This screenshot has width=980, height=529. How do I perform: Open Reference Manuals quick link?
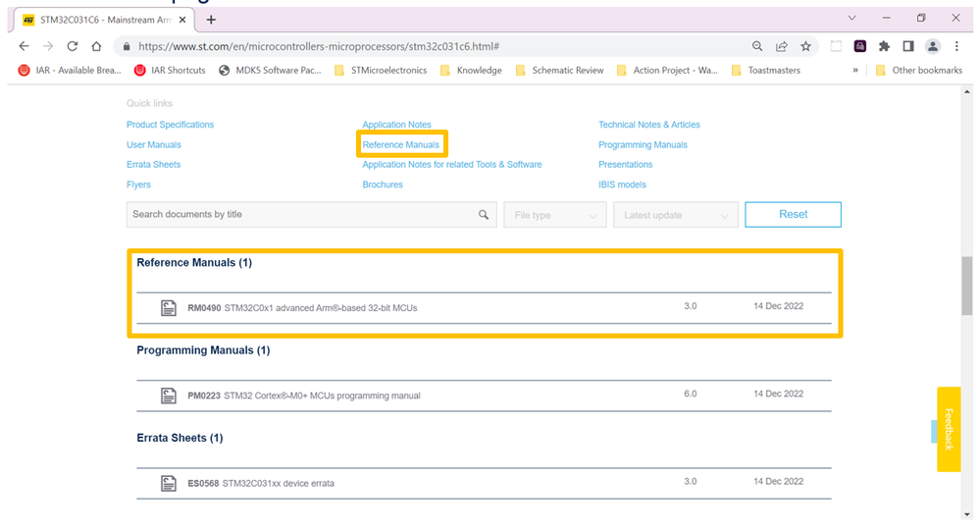(400, 144)
